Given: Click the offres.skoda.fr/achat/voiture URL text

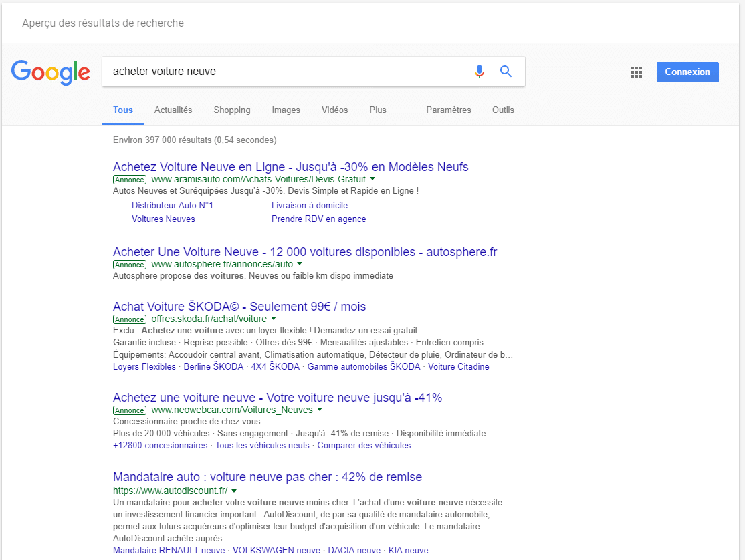Looking at the screenshot, I should click(209, 319).
